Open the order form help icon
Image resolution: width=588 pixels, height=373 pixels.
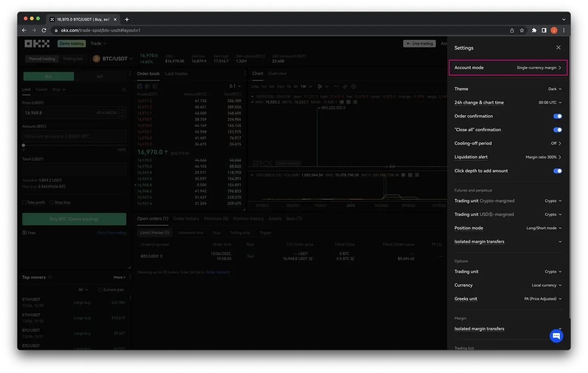pyautogui.click(x=124, y=90)
